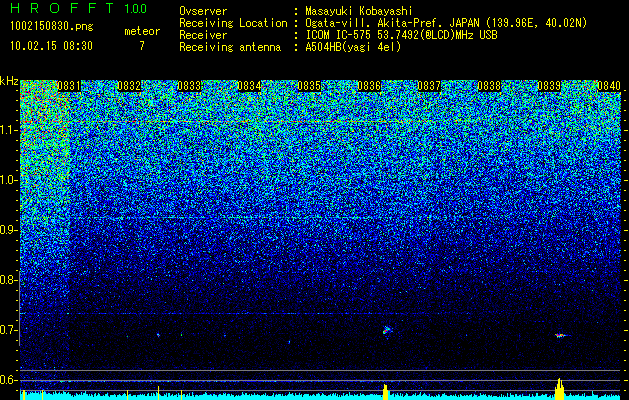Click the 0.7 kHz axis label
This screenshot has width=629, height=400.
click(x=9, y=330)
